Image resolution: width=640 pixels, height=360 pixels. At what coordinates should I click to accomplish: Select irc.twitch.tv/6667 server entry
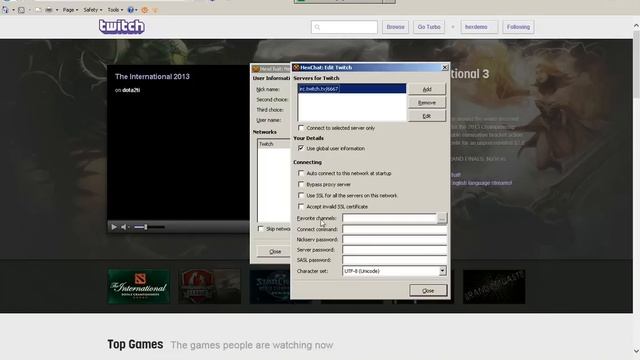pos(352,89)
